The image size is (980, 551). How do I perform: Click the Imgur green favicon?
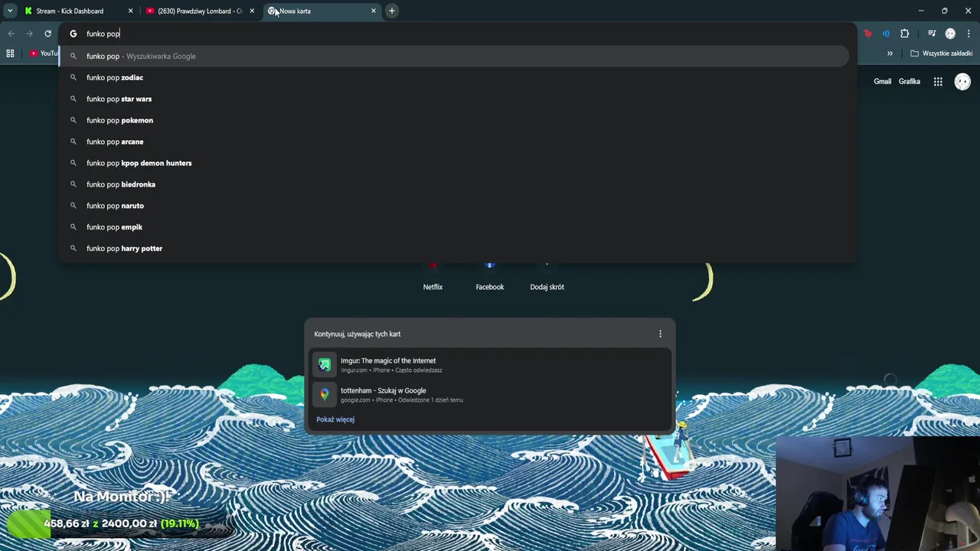(325, 365)
